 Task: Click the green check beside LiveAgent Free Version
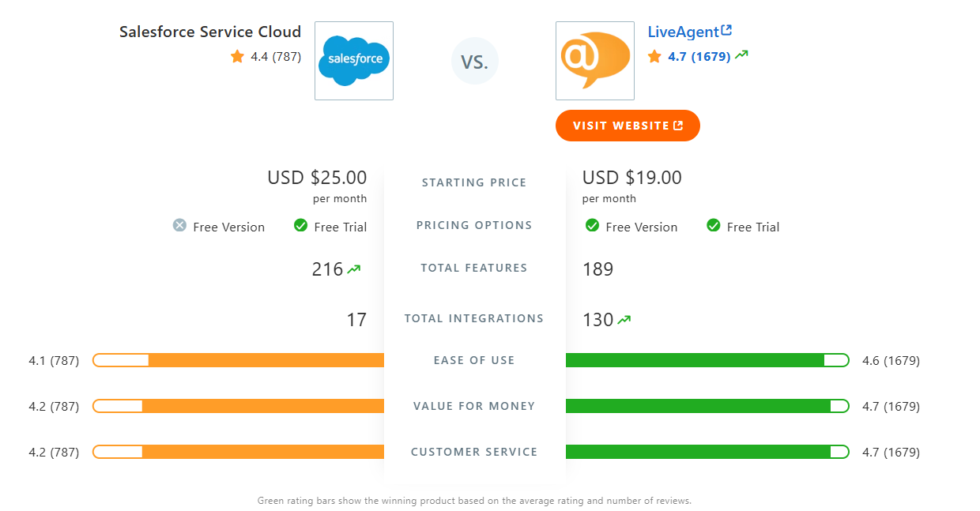pos(593,225)
